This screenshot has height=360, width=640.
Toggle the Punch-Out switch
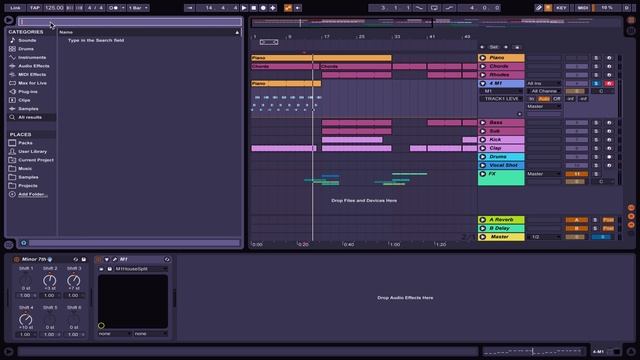pos(449,8)
